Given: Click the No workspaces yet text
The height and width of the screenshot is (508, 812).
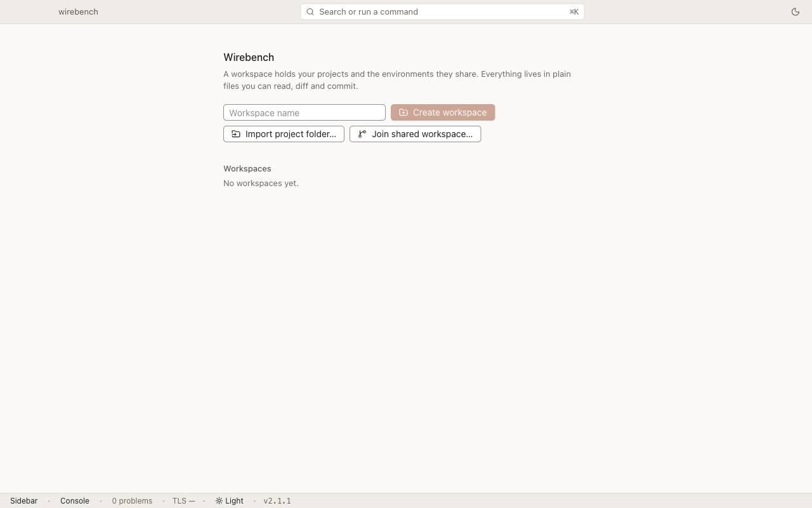Looking at the screenshot, I should coord(261,183).
